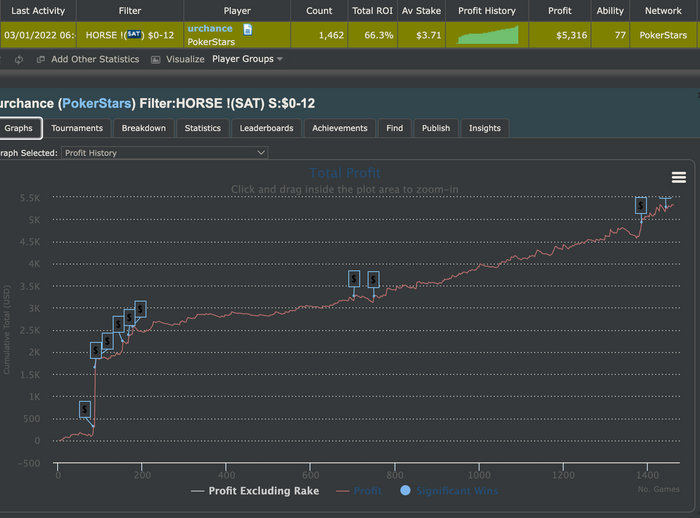Image resolution: width=700 pixels, height=518 pixels.
Task: Open the Graph Selected dropdown
Action: point(164,153)
